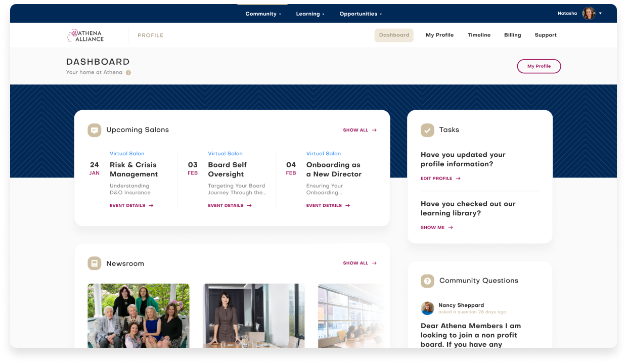Click Show All for Upcoming Salons
627x364 pixels.
[360, 130]
